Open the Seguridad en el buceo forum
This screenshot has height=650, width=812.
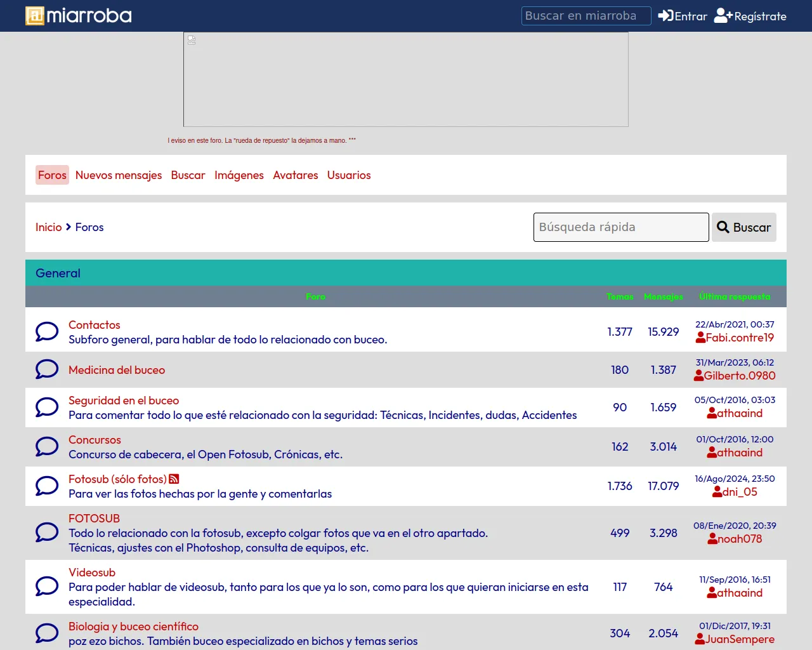(x=124, y=401)
